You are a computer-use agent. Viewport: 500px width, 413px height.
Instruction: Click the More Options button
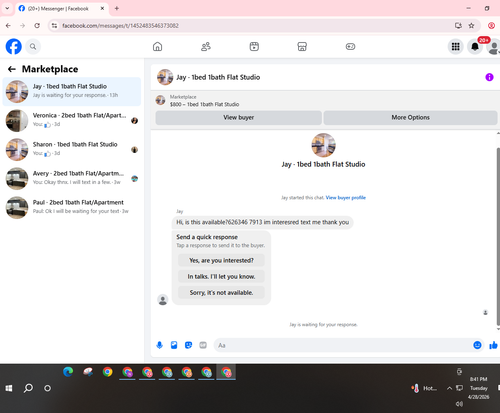pyautogui.click(x=410, y=117)
